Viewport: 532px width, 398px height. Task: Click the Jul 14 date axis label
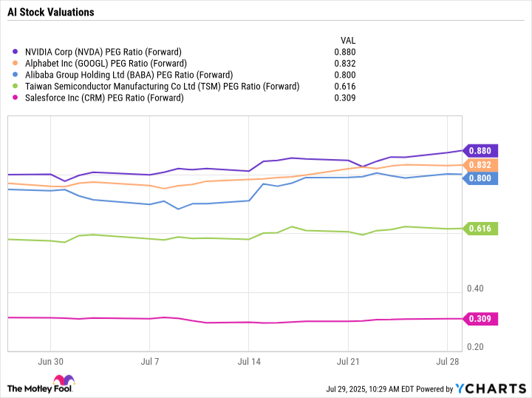[249, 362]
